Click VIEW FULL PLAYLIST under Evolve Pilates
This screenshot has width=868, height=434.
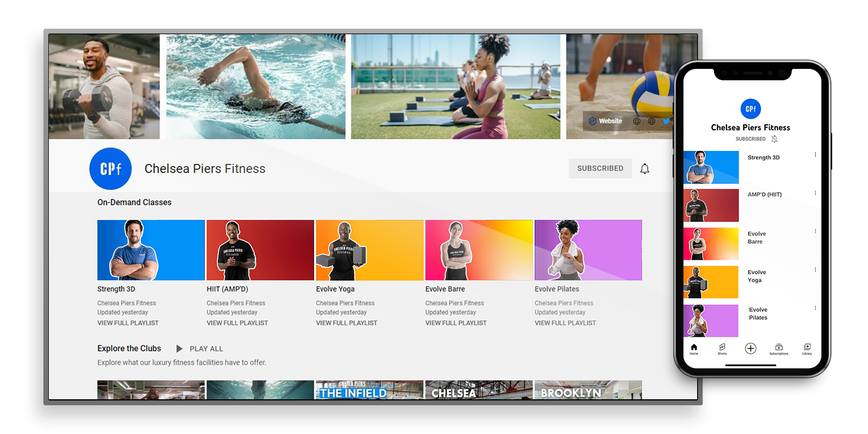[565, 323]
